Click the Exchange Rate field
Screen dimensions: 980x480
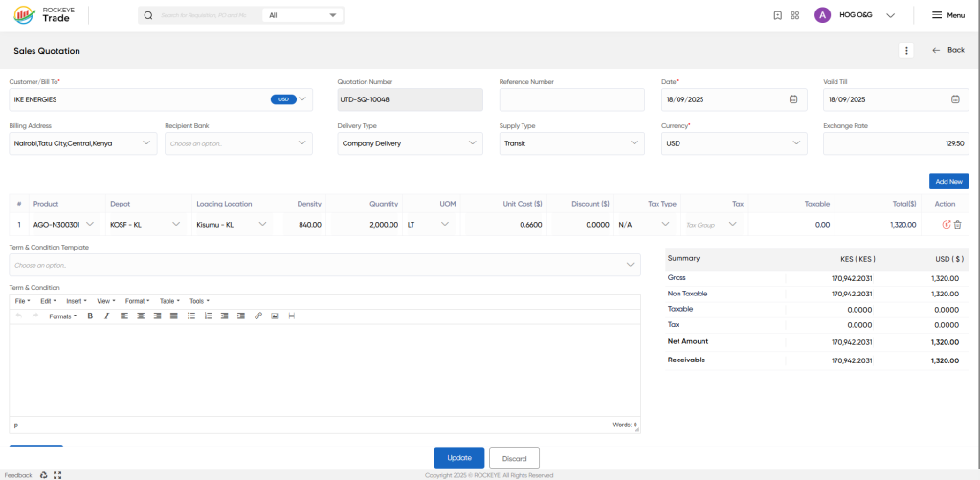point(896,143)
